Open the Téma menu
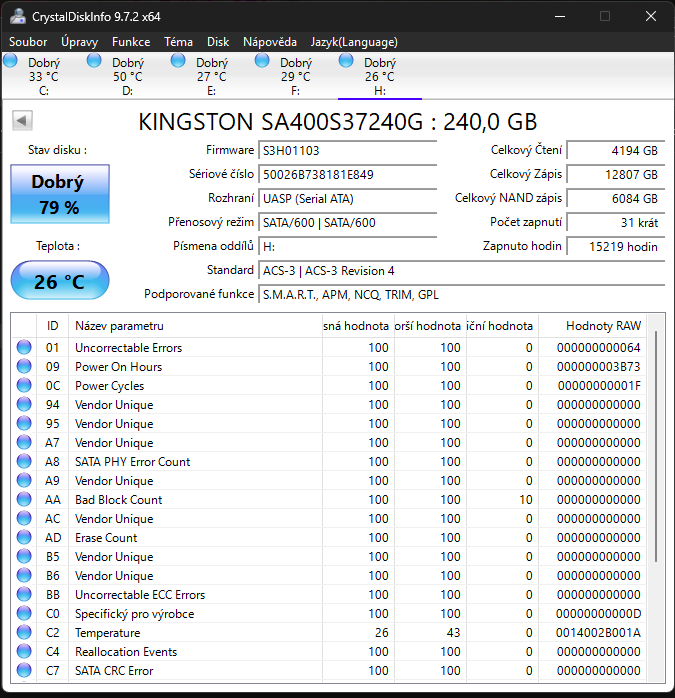The image size is (675, 698). click(x=178, y=42)
